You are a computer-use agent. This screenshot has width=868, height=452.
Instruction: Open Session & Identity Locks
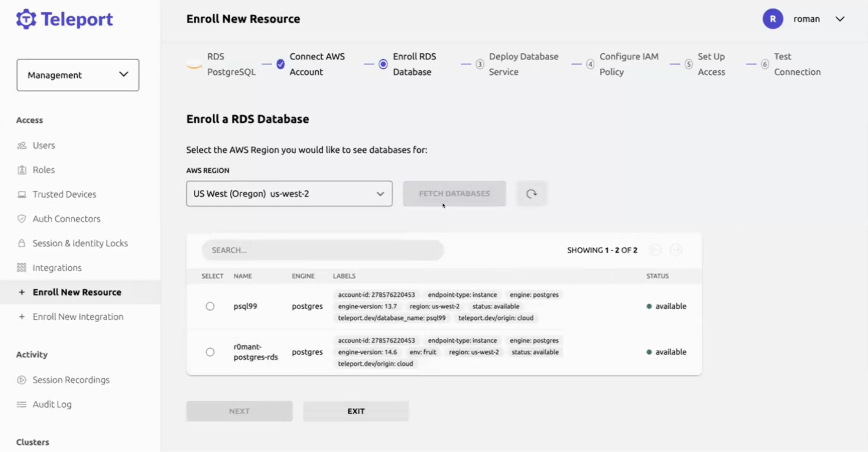coord(80,243)
